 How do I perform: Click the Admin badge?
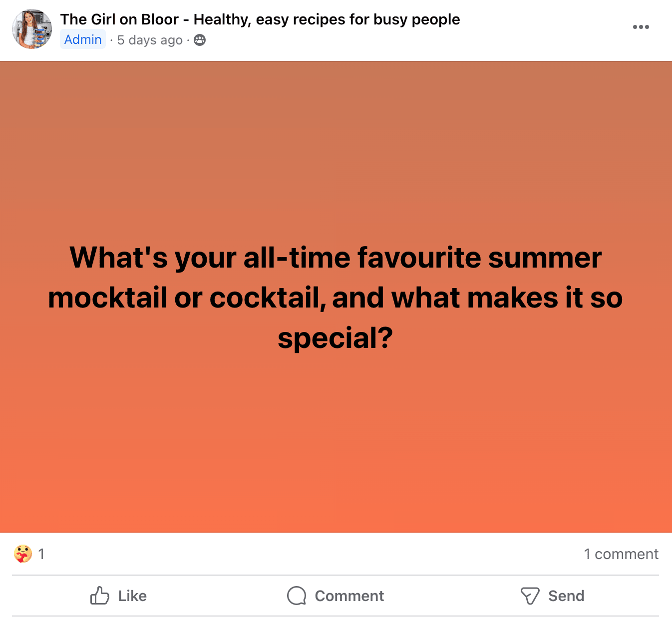[83, 39]
